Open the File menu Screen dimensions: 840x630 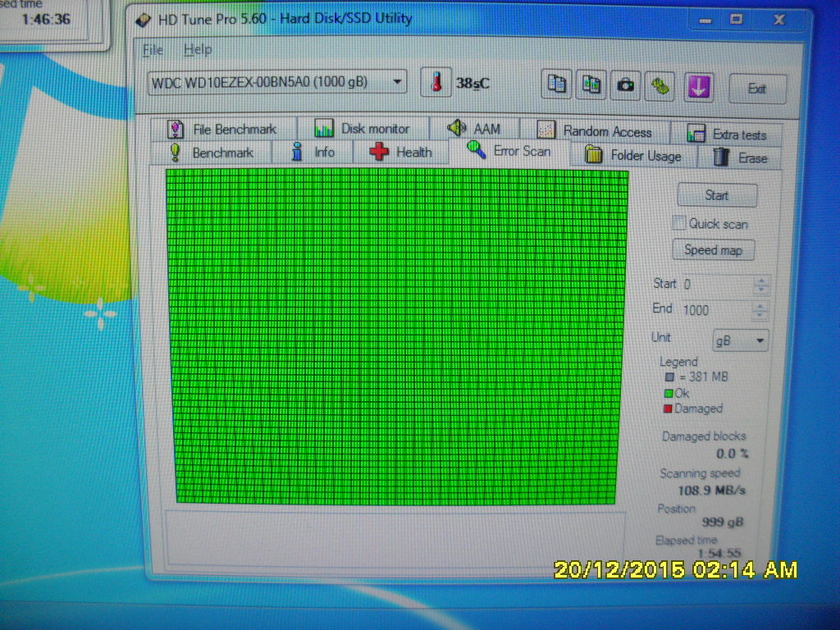[153, 50]
